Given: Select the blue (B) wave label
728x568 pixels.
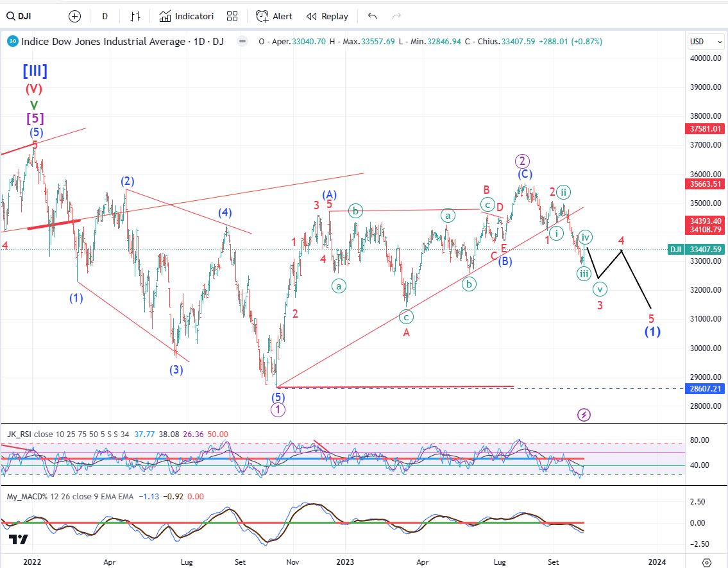Looking at the screenshot, I should 505,261.
